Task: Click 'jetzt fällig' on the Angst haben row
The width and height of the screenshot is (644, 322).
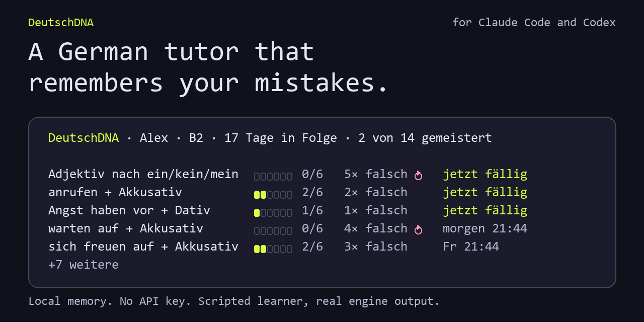Action: pyautogui.click(x=485, y=210)
